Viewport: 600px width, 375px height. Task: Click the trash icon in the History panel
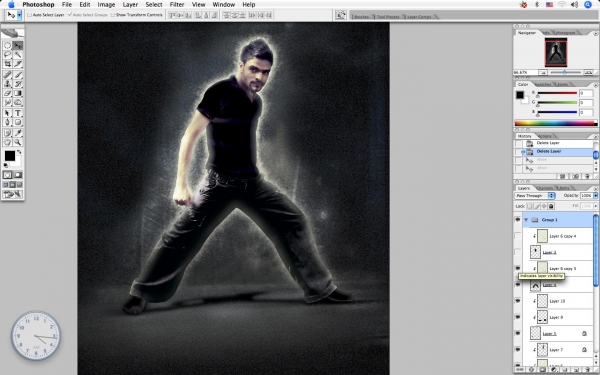[587, 176]
